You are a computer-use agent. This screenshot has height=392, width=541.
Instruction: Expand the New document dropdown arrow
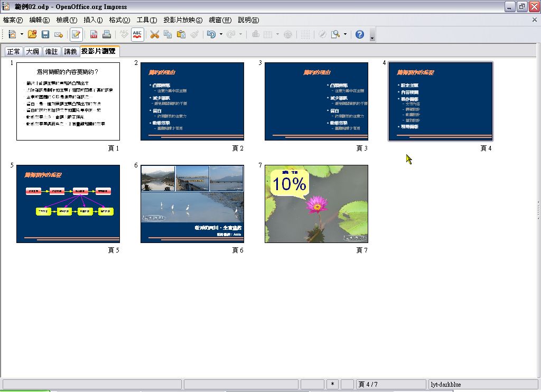(x=22, y=34)
